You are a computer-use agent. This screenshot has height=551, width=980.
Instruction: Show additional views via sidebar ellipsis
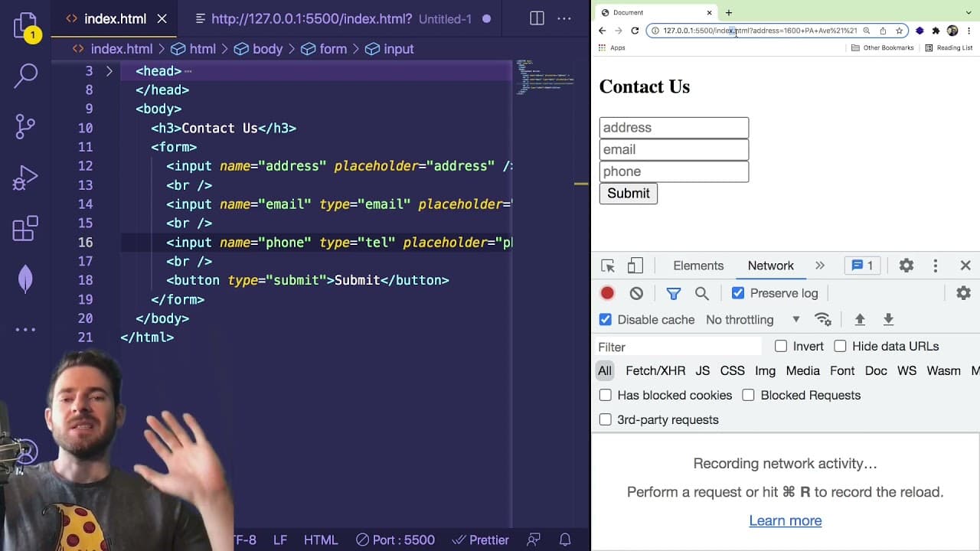pyautogui.click(x=25, y=330)
